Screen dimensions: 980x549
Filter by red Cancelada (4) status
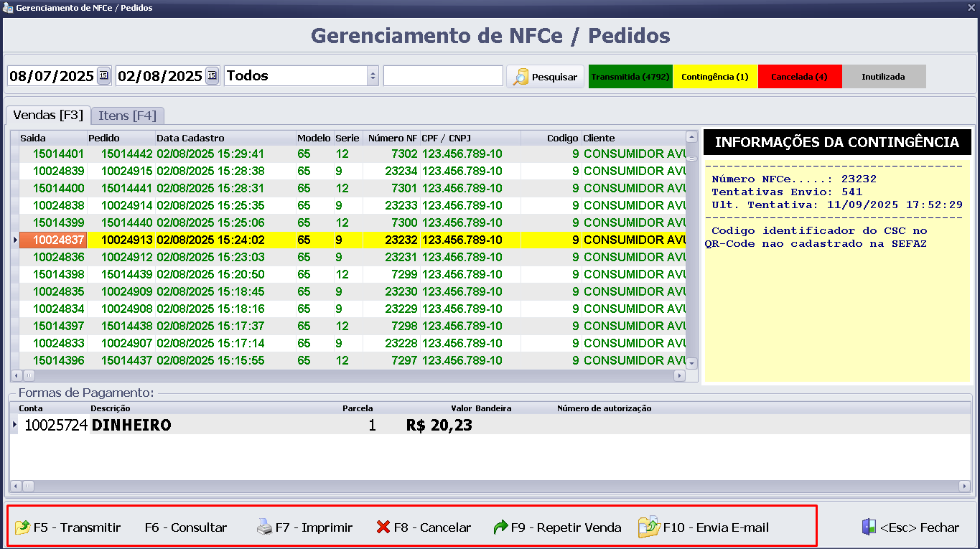tap(799, 77)
